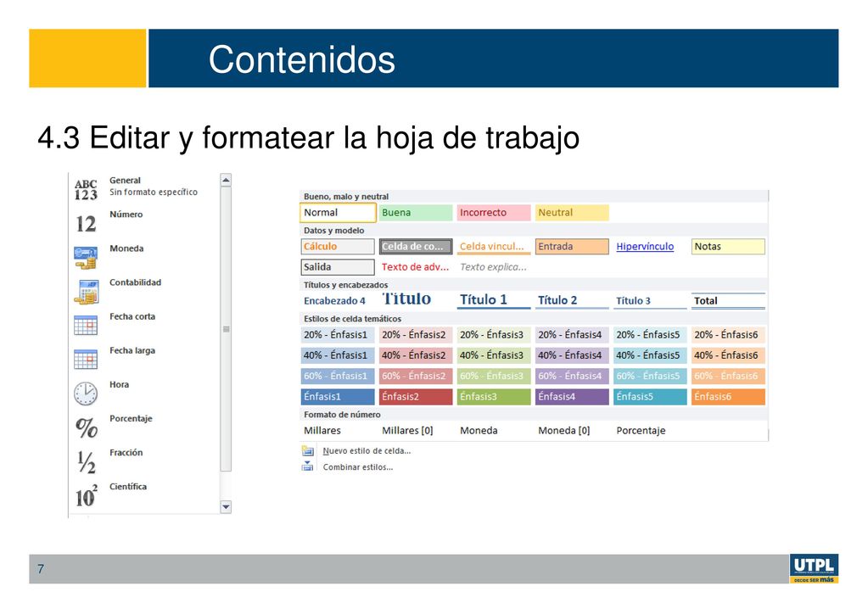
Task: Open Combinar estilos option
Action: (357, 467)
